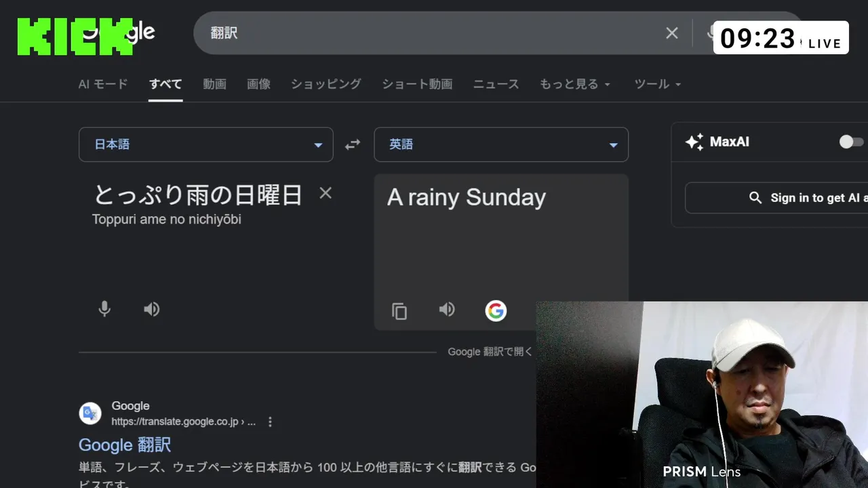Image resolution: width=868 pixels, height=488 pixels.
Task: Toggle the MaxAI switch
Action: (852, 142)
